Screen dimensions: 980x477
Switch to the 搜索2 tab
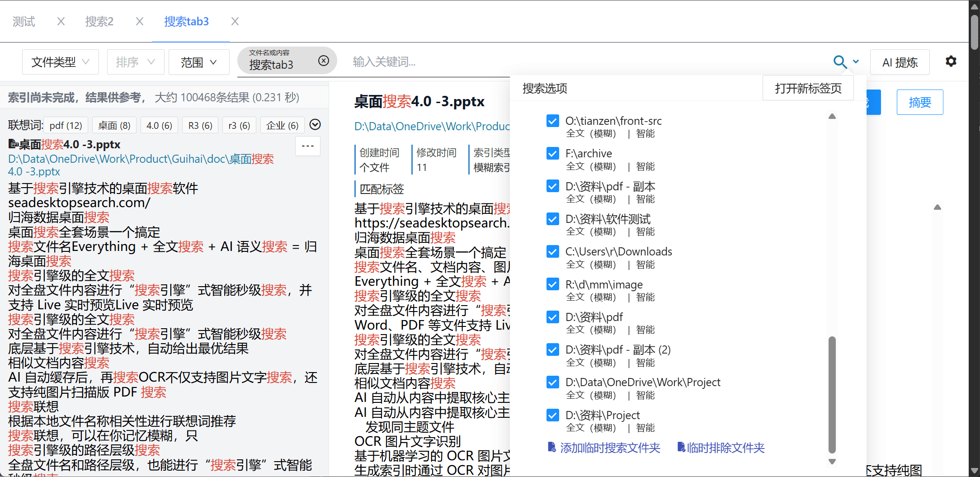click(x=99, y=21)
